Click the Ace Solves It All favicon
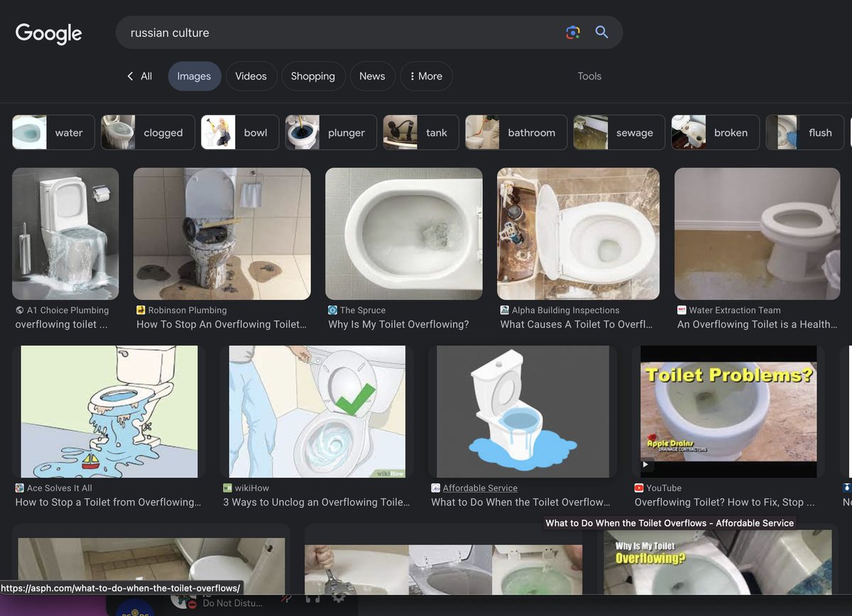This screenshot has height=616, width=852. coord(19,488)
